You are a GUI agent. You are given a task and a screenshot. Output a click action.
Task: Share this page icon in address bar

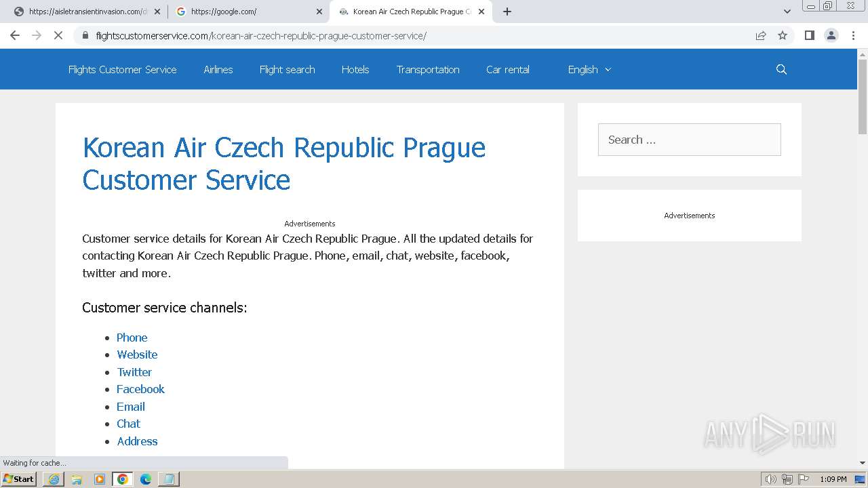761,35
